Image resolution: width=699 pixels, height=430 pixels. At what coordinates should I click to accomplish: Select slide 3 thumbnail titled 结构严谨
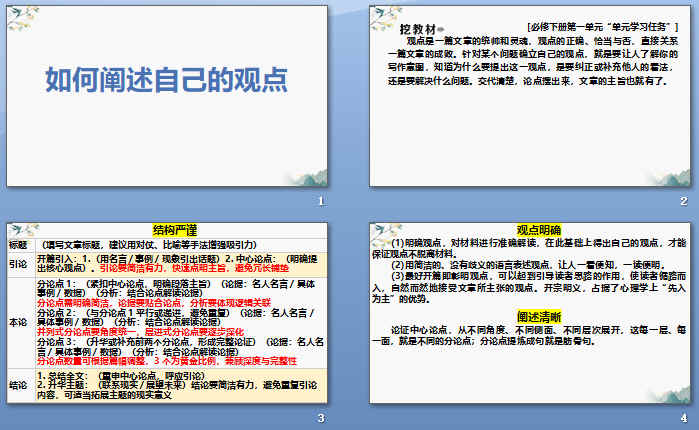167,313
